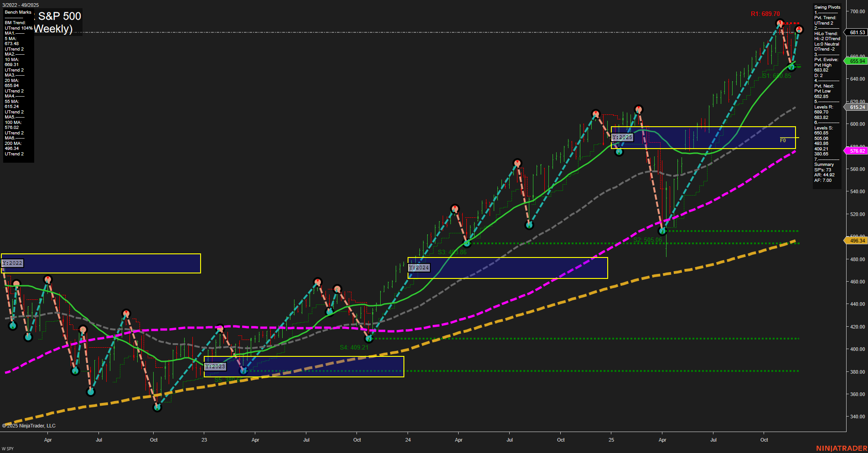Click the black 681.53 last price tag

click(x=857, y=32)
